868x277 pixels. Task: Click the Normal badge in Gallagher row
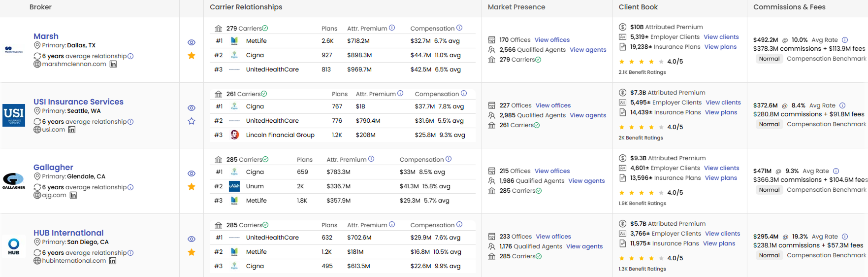(x=769, y=190)
